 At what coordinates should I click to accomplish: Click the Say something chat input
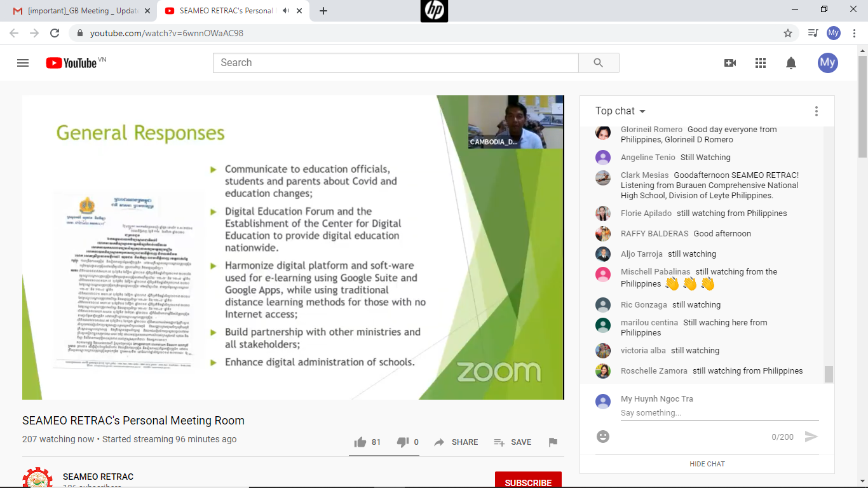point(720,413)
